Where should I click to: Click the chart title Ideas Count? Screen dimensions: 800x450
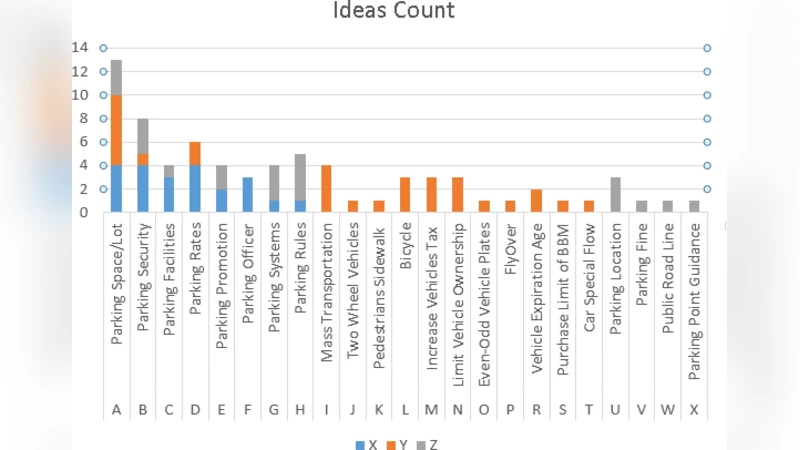pyautogui.click(x=394, y=12)
